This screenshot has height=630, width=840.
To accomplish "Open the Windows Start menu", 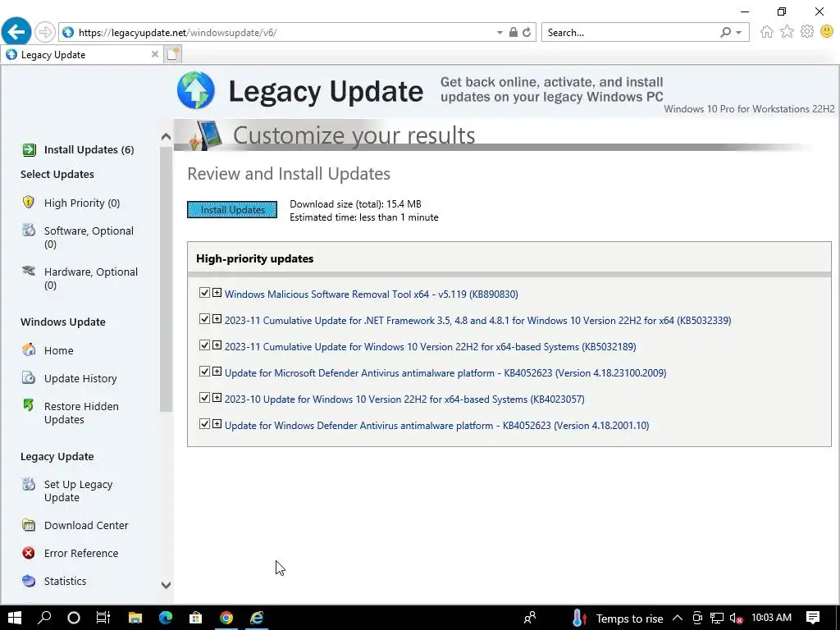I will tap(15, 618).
